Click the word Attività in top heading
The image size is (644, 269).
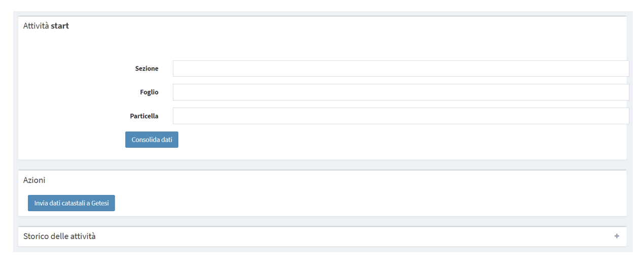[36, 26]
